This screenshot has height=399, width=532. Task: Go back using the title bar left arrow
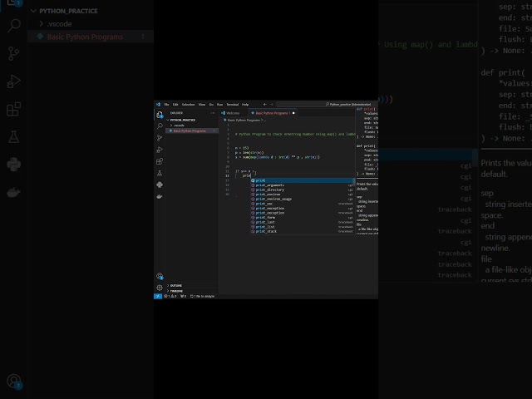(x=265, y=104)
